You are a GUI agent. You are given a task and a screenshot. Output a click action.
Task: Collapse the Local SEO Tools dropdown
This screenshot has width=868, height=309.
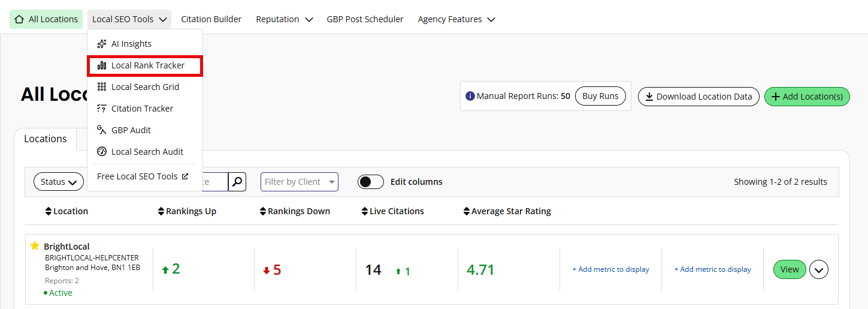pos(129,19)
